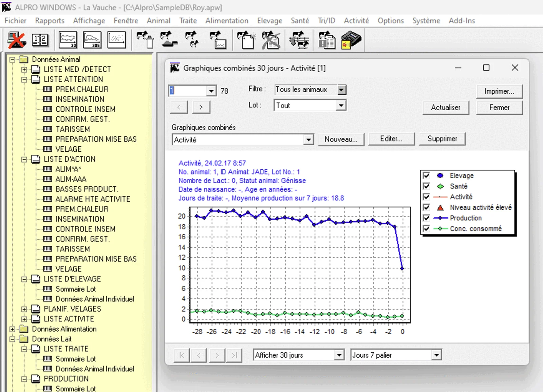Click the cow with new page icon
Image resolution: width=543 pixels, height=392 pixels.
tap(246, 40)
